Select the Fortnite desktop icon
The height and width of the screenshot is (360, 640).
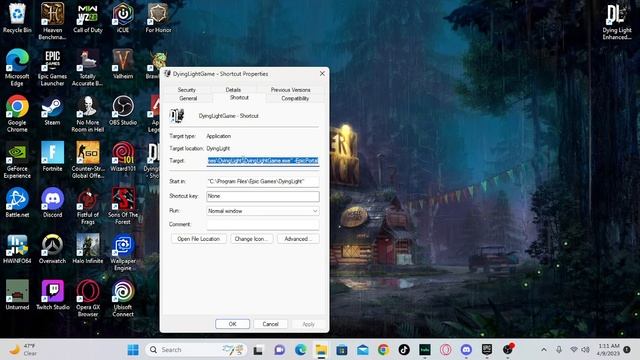pyautogui.click(x=52, y=156)
